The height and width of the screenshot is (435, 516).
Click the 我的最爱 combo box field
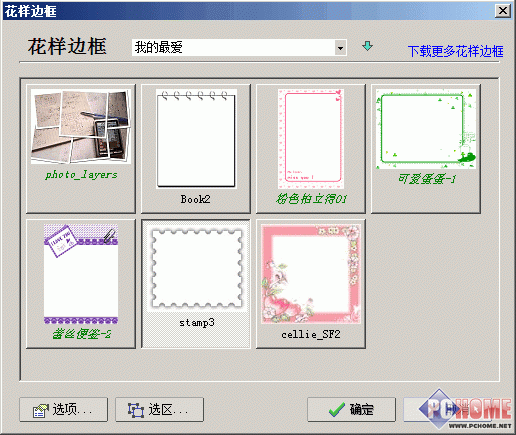click(x=239, y=48)
